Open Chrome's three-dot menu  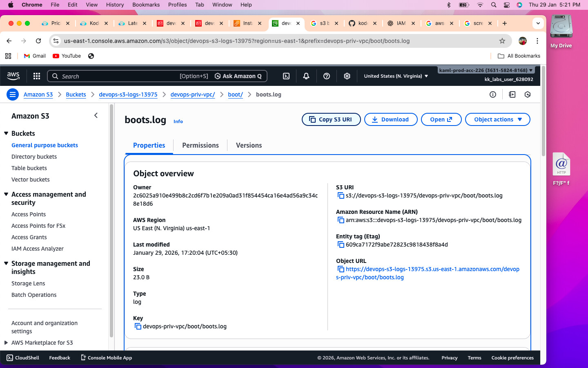(537, 41)
